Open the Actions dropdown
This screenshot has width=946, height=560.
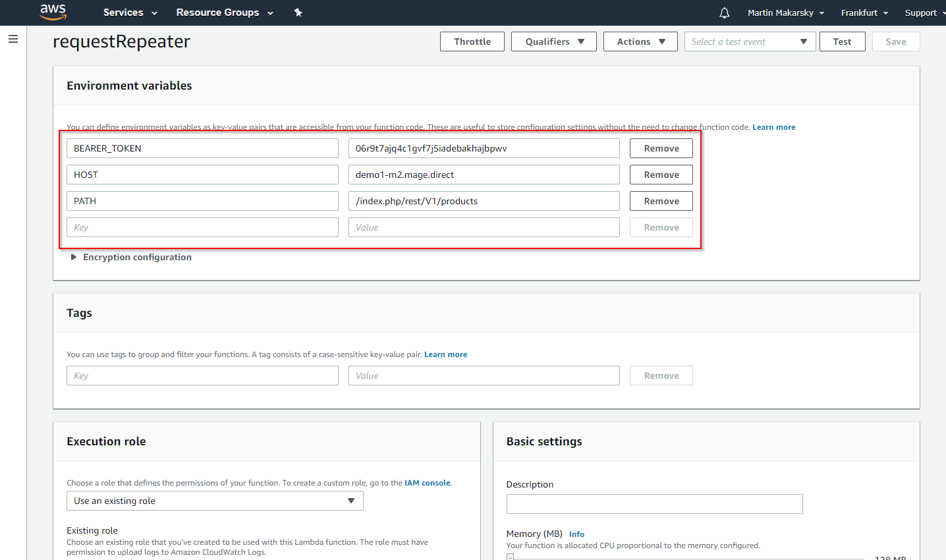[x=640, y=41]
